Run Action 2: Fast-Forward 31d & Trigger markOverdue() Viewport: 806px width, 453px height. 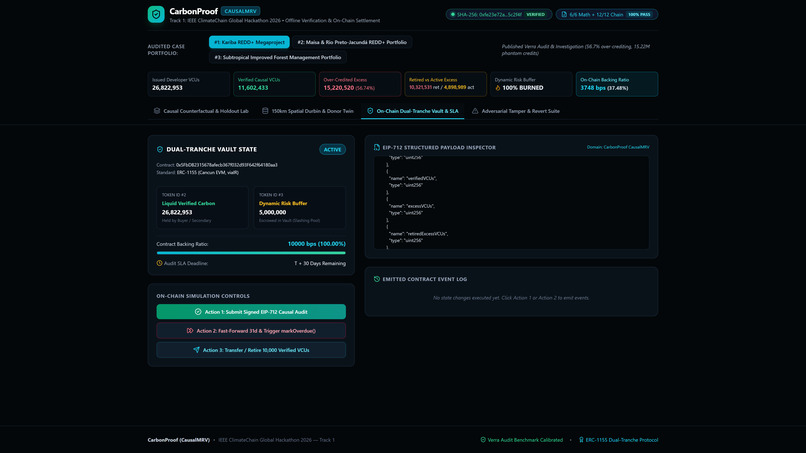[251, 331]
